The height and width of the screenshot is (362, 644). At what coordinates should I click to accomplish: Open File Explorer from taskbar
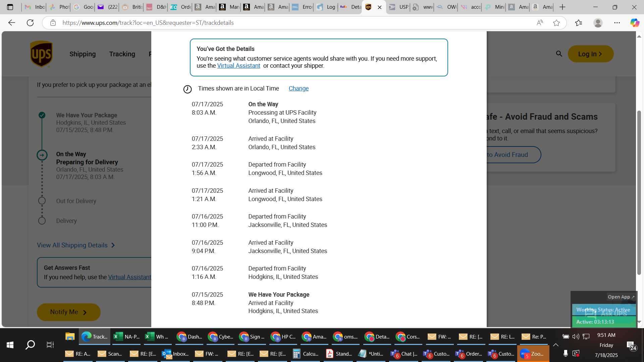click(x=70, y=337)
